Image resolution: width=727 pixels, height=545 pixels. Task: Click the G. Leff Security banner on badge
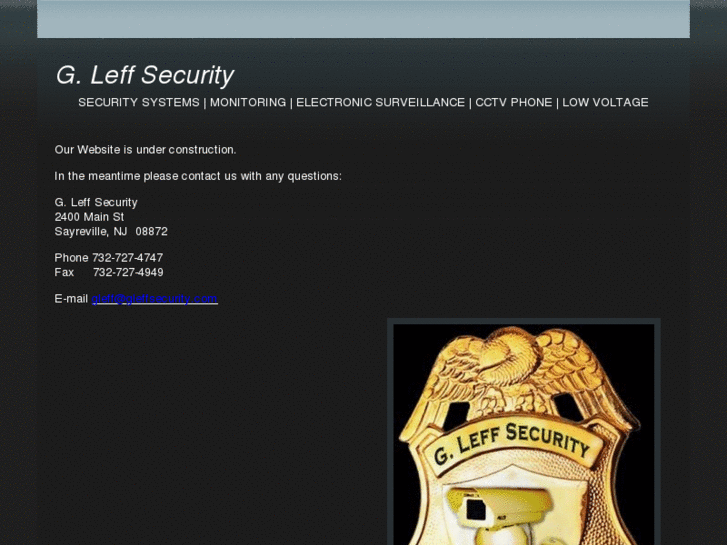pos(511,443)
